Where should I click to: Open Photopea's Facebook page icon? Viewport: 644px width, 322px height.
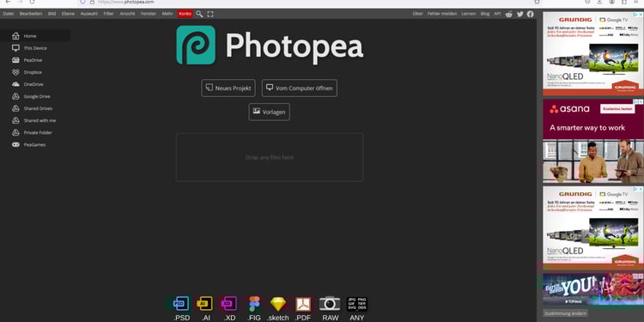[x=531, y=14]
